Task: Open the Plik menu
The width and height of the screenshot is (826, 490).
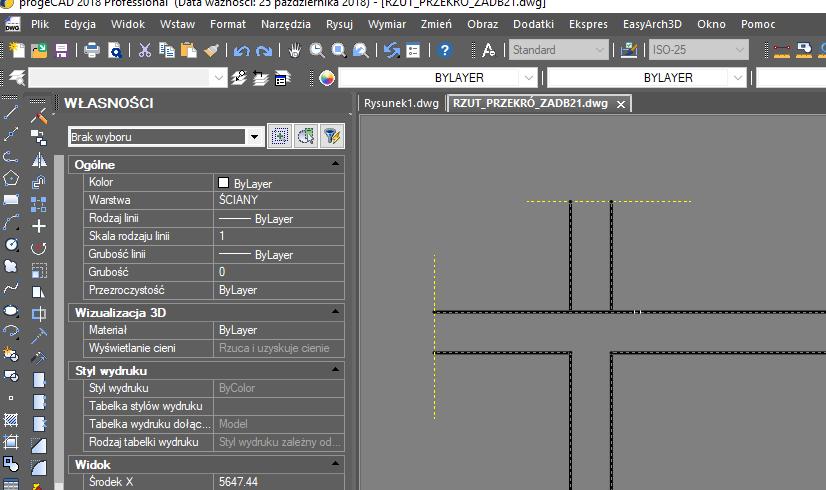Action: click(40, 24)
